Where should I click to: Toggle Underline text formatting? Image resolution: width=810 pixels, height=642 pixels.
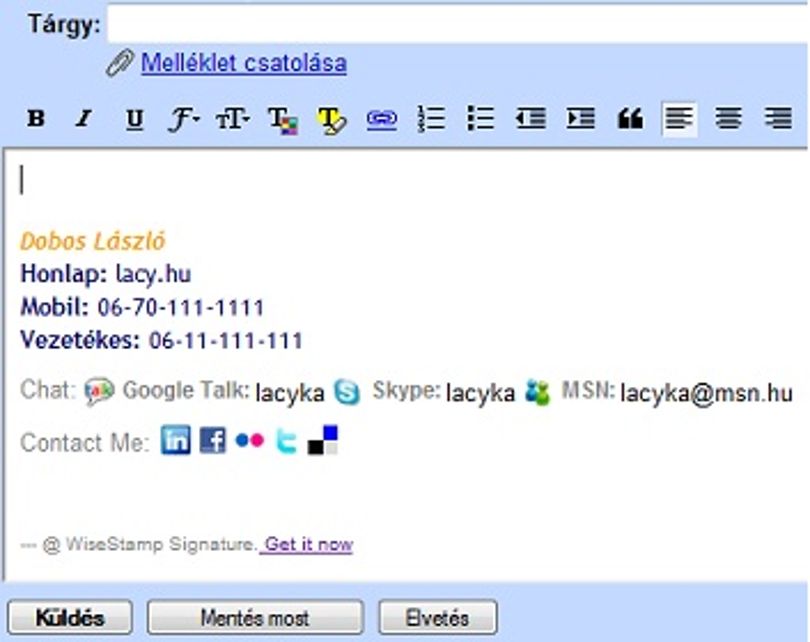pyautogui.click(x=135, y=119)
